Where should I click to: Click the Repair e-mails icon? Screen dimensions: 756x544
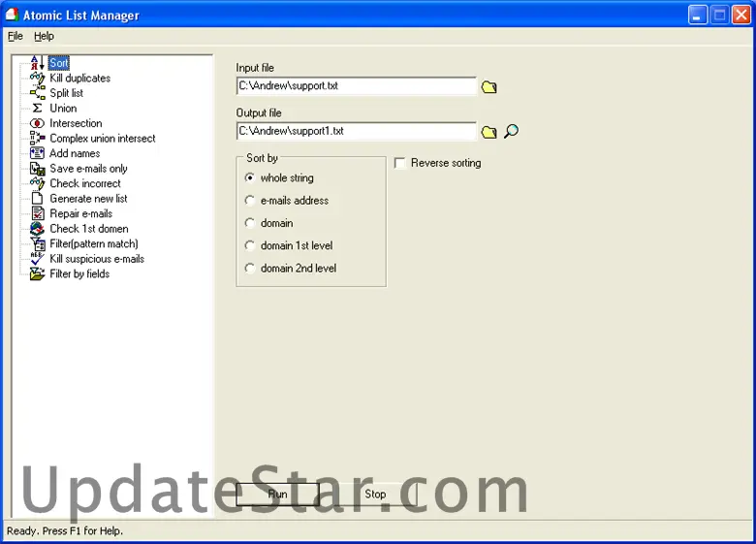point(37,213)
